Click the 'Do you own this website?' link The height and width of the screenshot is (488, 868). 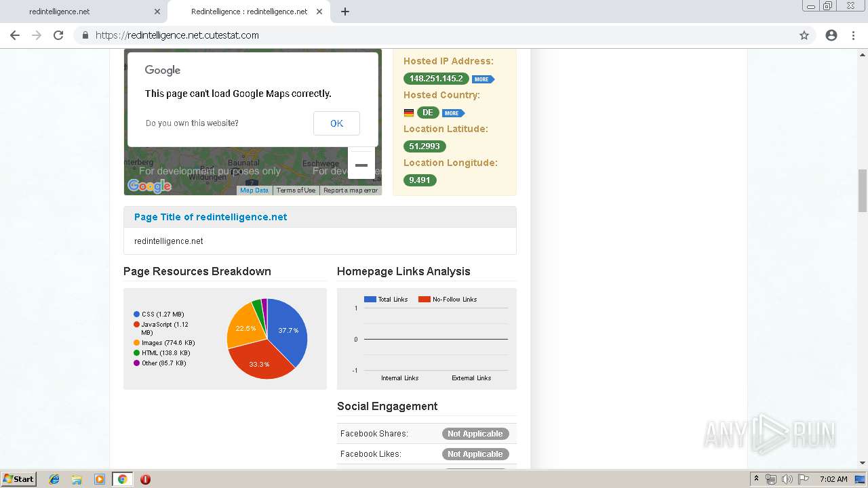[x=192, y=123]
